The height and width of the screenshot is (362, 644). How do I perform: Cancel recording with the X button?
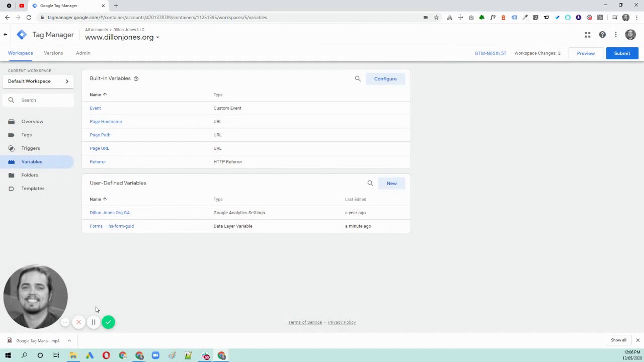78,322
